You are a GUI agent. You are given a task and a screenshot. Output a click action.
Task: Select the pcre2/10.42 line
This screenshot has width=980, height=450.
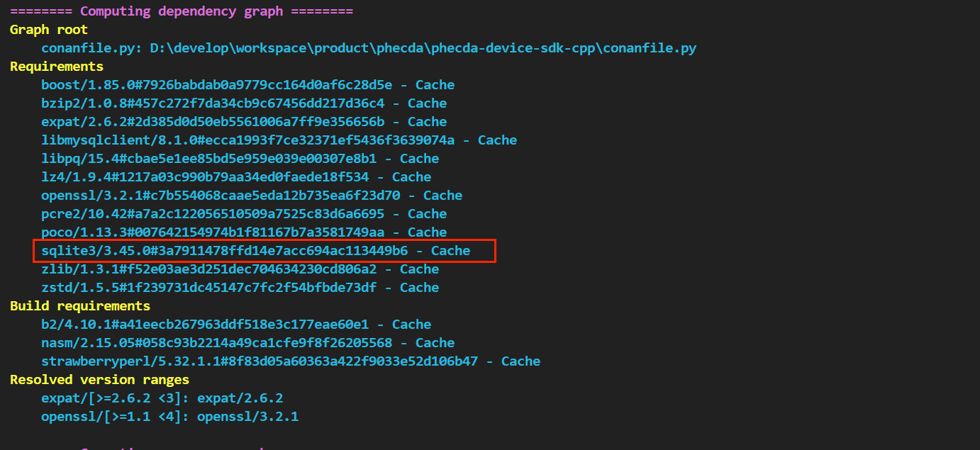[x=244, y=214]
